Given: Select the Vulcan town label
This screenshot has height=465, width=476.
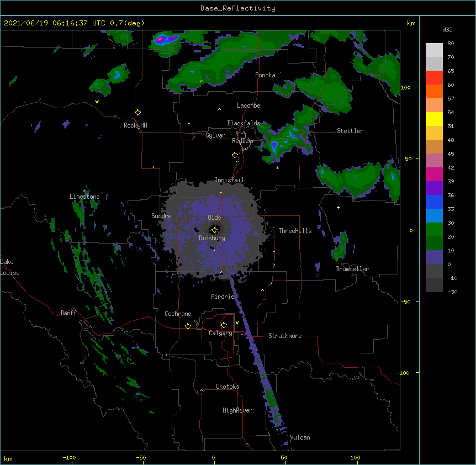Looking at the screenshot, I should (x=300, y=437).
